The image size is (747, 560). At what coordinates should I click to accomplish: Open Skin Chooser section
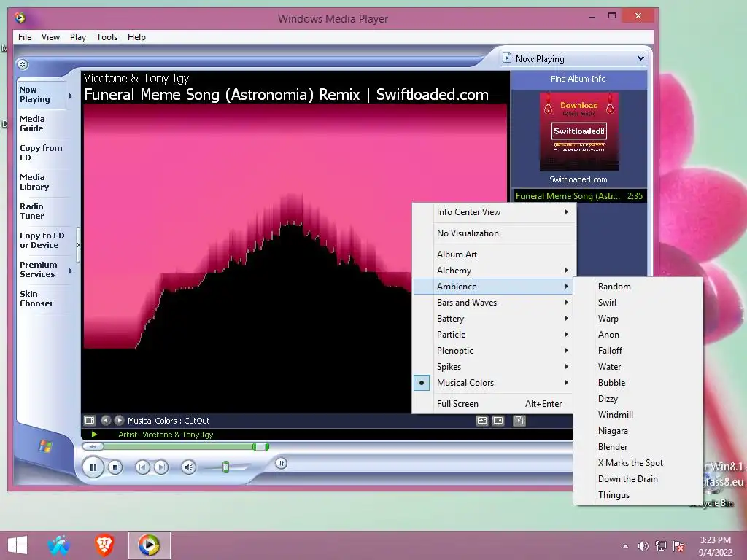[36, 298]
